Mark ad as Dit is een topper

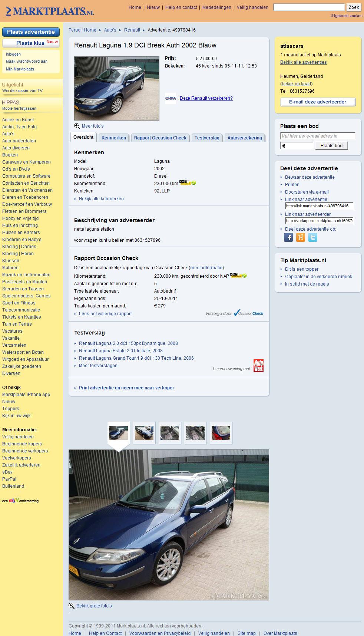(302, 269)
